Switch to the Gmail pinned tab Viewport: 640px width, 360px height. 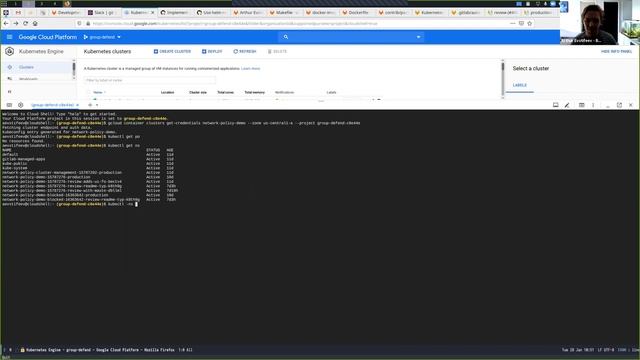coord(18,13)
